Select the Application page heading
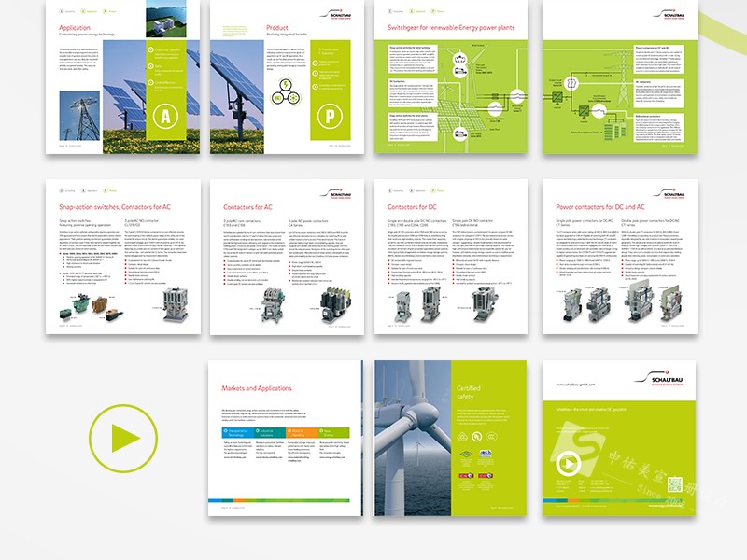747x560 pixels. [x=75, y=29]
